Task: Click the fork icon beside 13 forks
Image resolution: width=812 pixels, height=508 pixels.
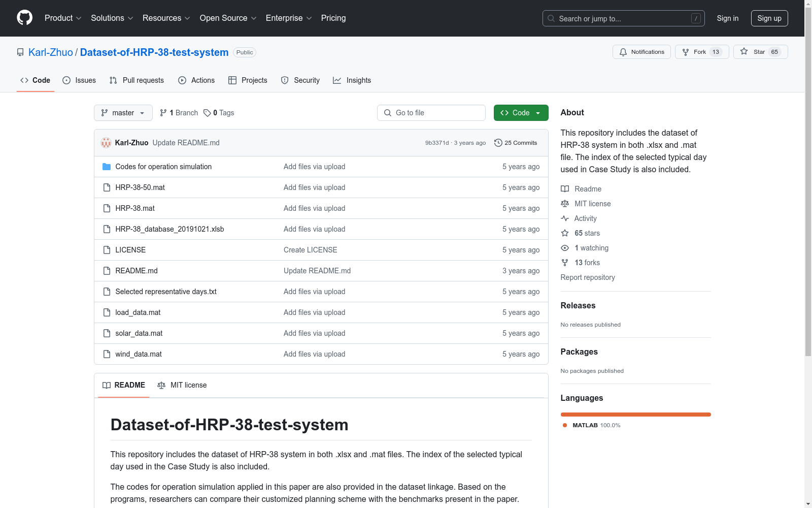Action: coord(565,263)
